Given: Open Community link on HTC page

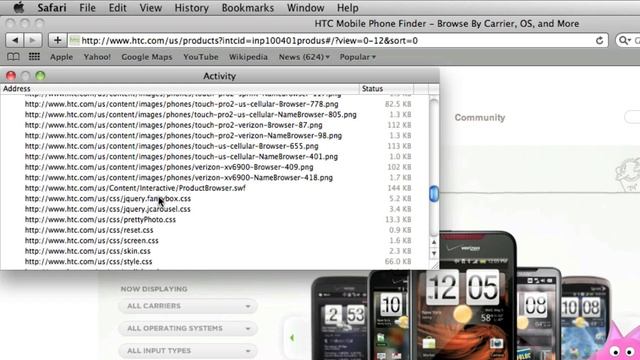Looking at the screenshot, I should pyautogui.click(x=480, y=118).
